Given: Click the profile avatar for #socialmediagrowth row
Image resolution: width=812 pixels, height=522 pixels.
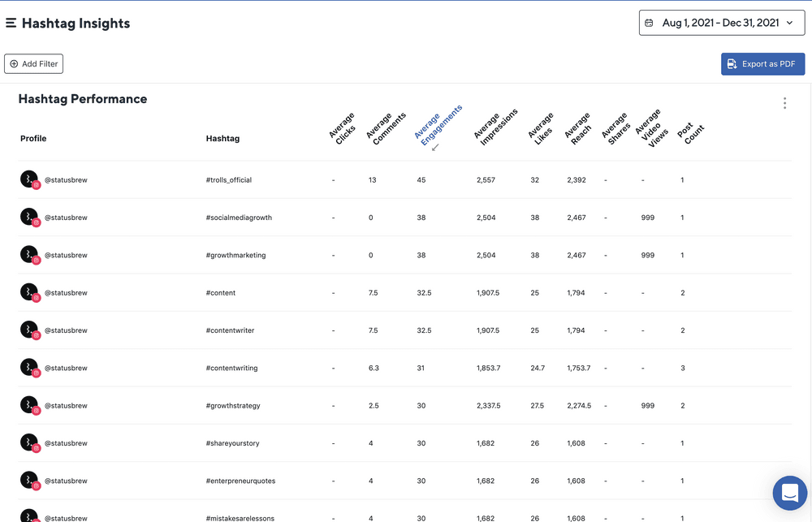Looking at the screenshot, I should (x=29, y=218).
